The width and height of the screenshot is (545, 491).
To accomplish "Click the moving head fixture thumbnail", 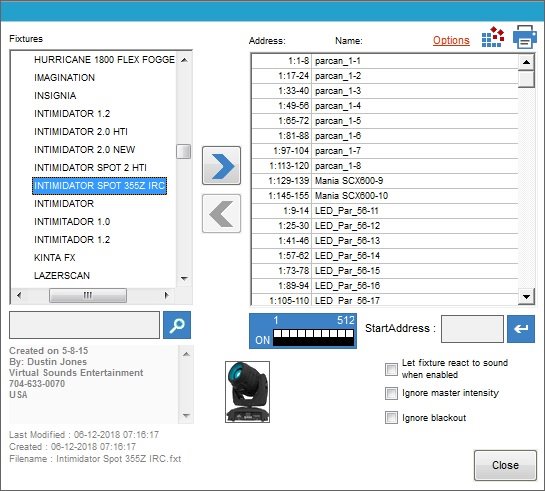I will (247, 392).
